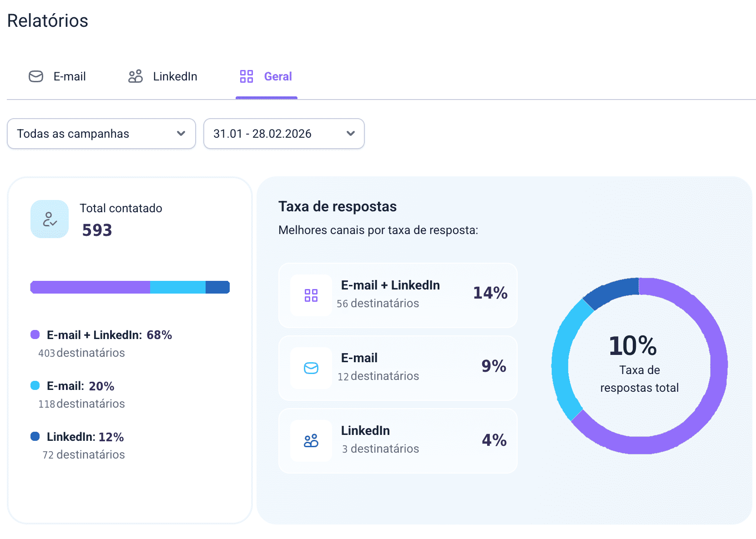This screenshot has height=539, width=756.
Task: Open the LinkedIn reports tab
Action: coord(175,76)
